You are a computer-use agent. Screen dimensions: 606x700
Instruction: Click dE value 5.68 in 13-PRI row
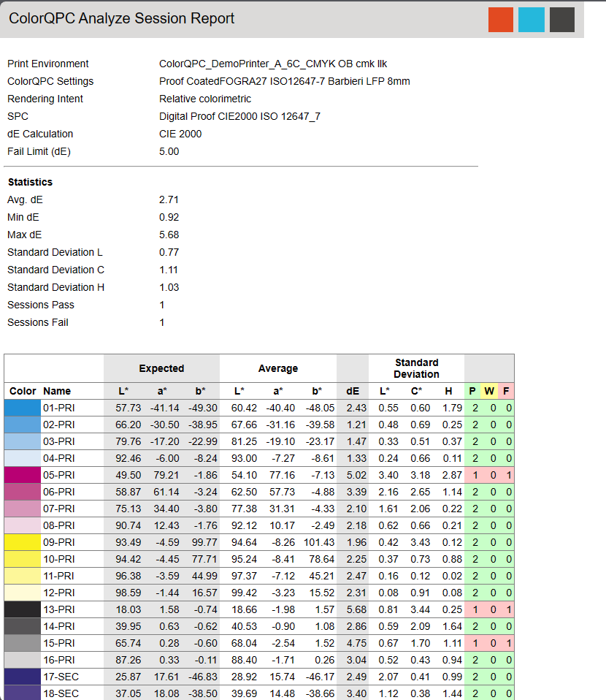pos(356,610)
